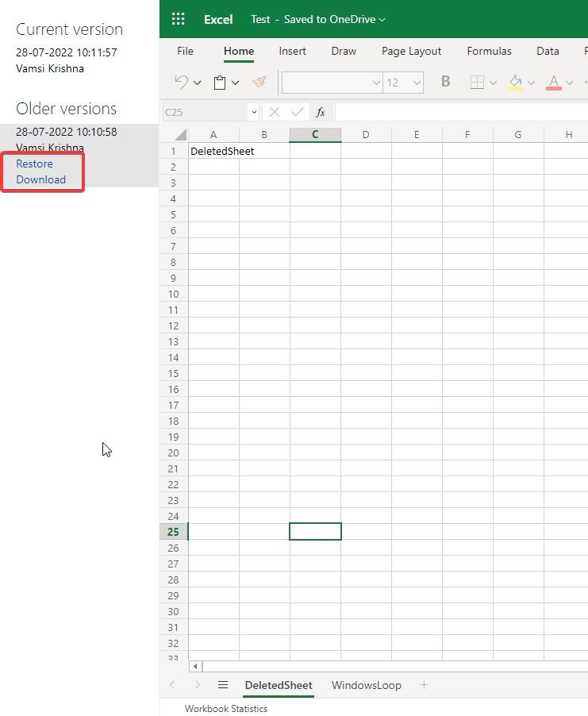Select the Format Painter brush
588x716 pixels.
259,82
